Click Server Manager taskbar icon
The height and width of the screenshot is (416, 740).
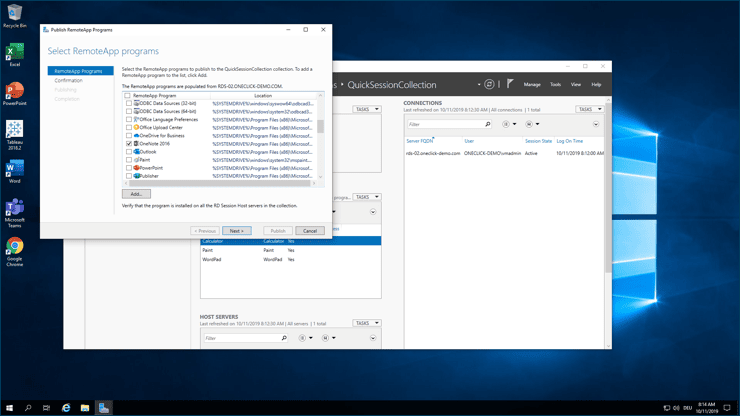click(x=104, y=408)
